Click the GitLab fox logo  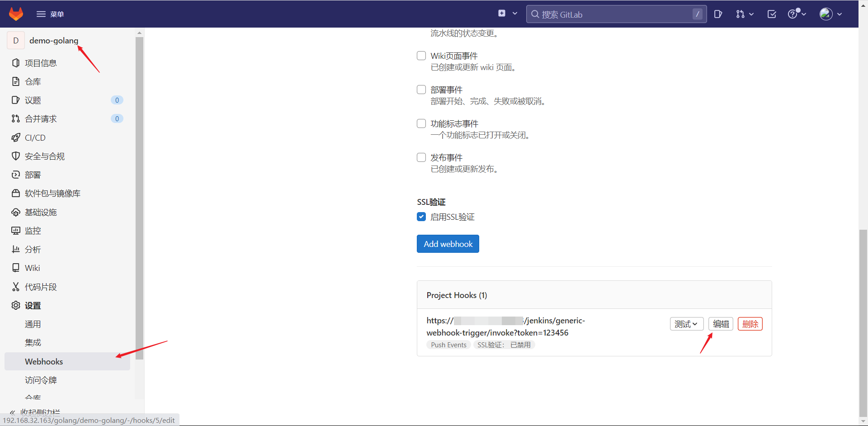[16, 14]
